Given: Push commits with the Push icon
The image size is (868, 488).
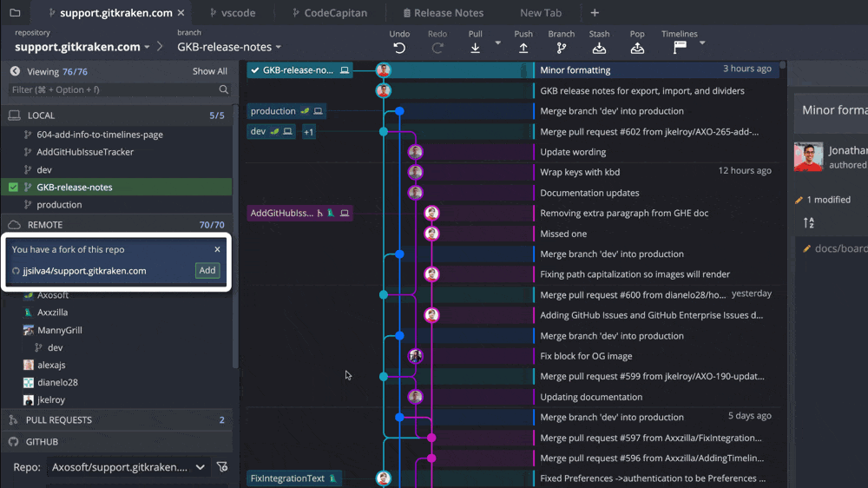Looking at the screenshot, I should tap(523, 48).
